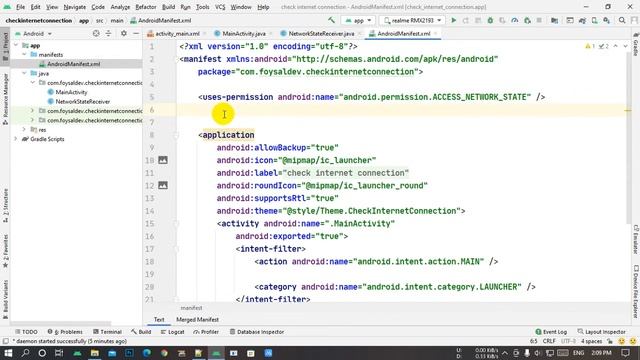Screen dimensions: 640x360
Task: Collapse the java folder
Action: point(24,73)
